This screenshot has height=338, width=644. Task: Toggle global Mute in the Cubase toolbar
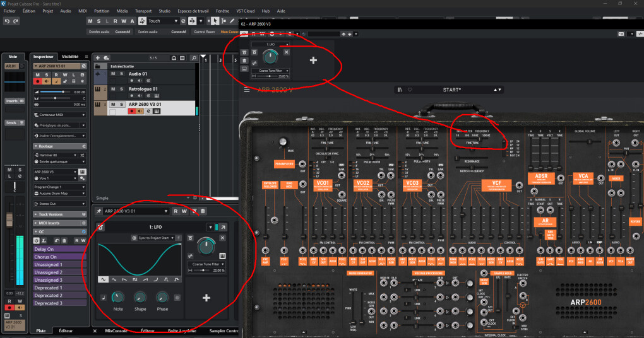(90, 21)
